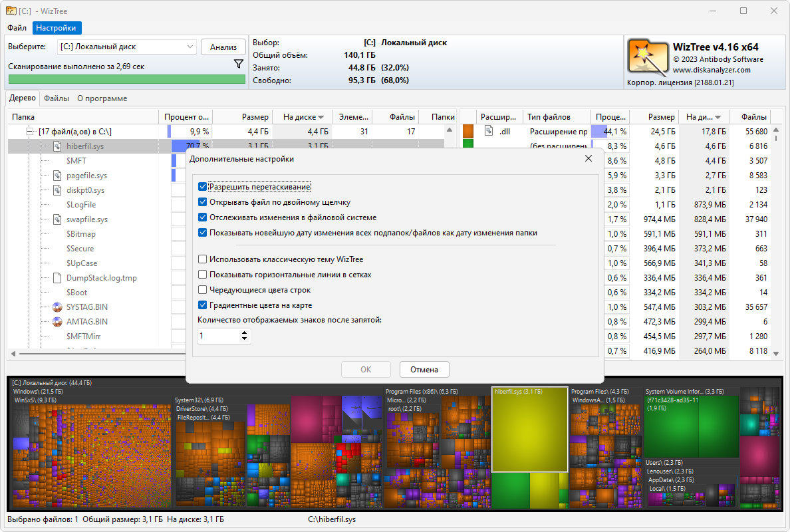Open the drive selection dropdown
This screenshot has width=790, height=532.
tap(190, 47)
